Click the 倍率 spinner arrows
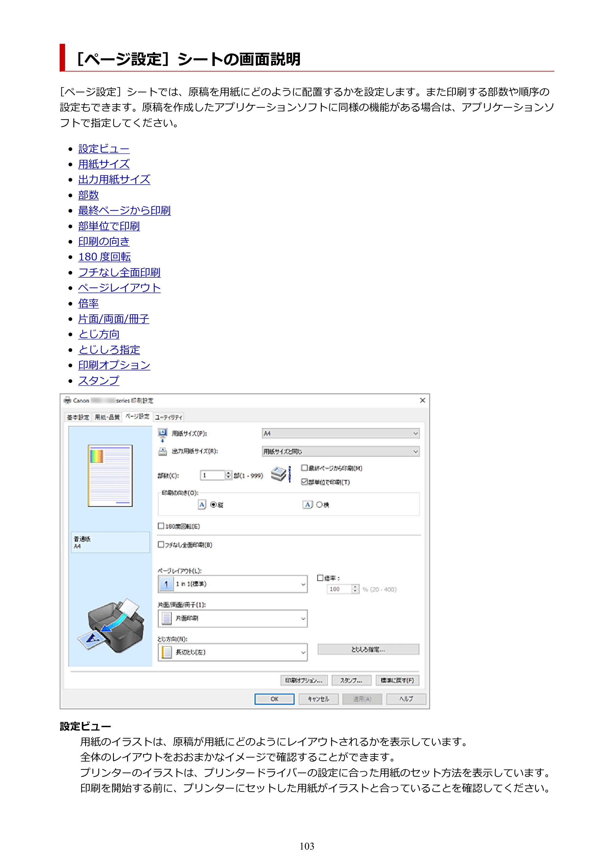Screen dimensions: 614x868 pyautogui.click(x=355, y=589)
